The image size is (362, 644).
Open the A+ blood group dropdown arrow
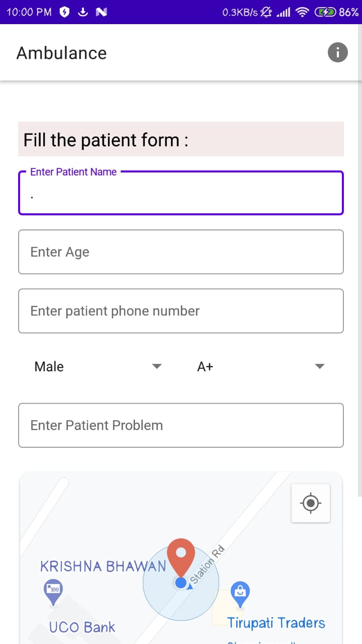point(319,366)
